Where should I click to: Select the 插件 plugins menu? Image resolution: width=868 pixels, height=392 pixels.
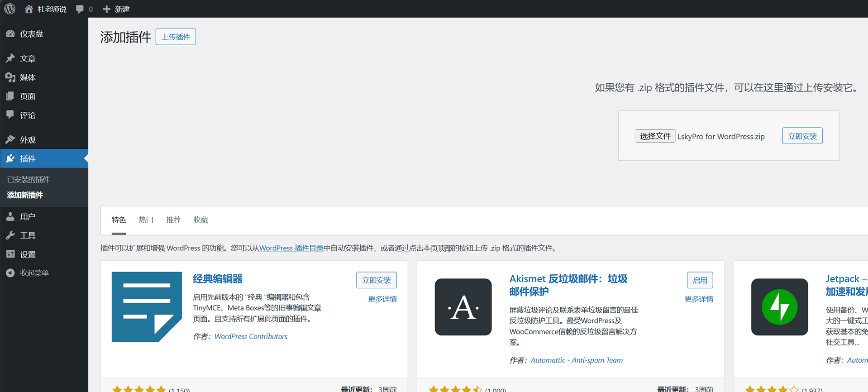44,159
